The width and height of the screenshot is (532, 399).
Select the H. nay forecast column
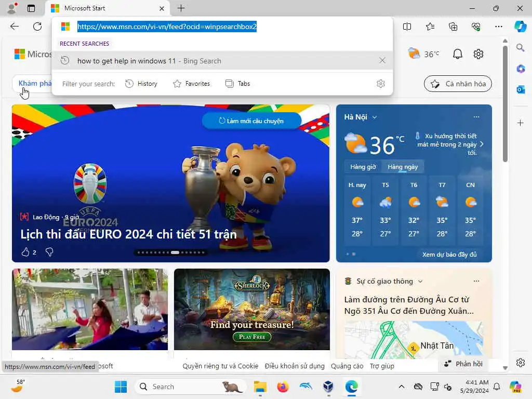[357, 209]
